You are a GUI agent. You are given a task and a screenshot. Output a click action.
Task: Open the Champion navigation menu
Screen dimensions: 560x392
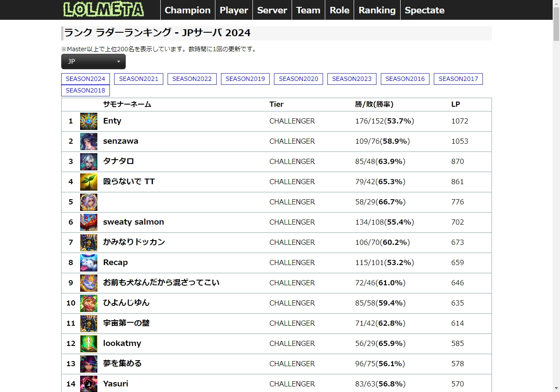187,10
